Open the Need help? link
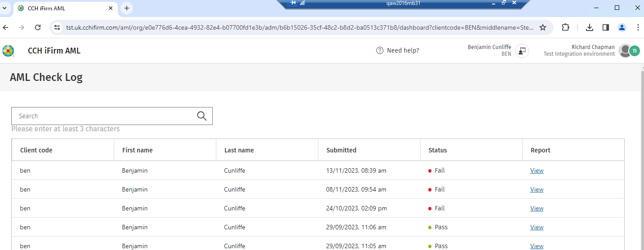The width and height of the screenshot is (644, 250). 398,50
